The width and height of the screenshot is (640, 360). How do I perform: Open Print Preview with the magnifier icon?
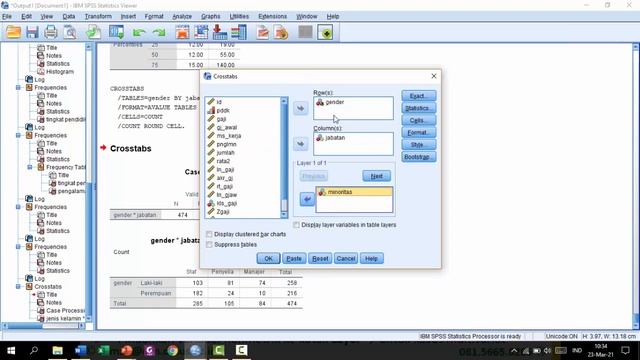point(70,32)
